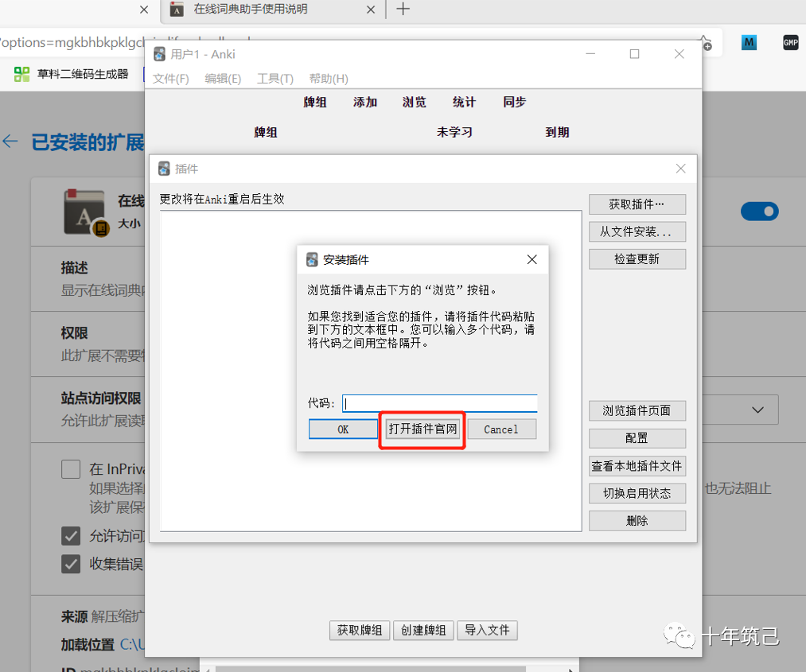Select 浏览 in Anki toolbar
The height and width of the screenshot is (672, 806).
coord(415,102)
